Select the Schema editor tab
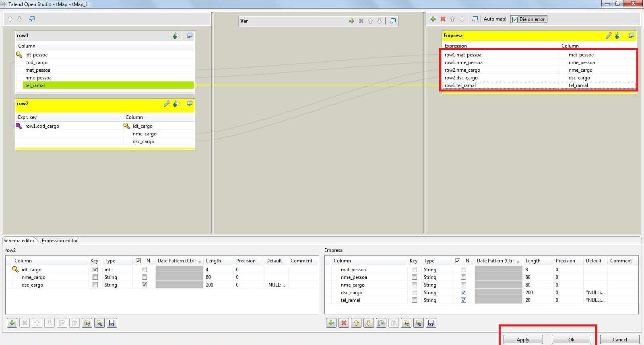 coord(19,241)
